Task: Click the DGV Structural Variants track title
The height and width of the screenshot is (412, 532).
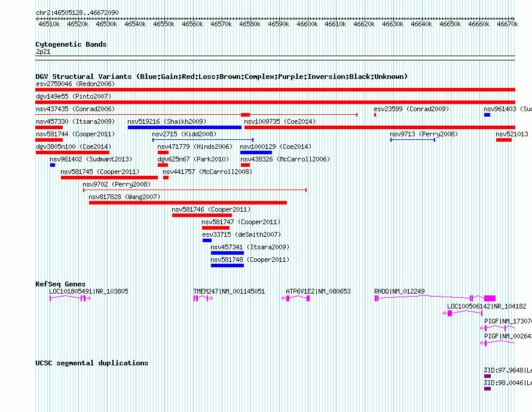Action: click(x=222, y=77)
